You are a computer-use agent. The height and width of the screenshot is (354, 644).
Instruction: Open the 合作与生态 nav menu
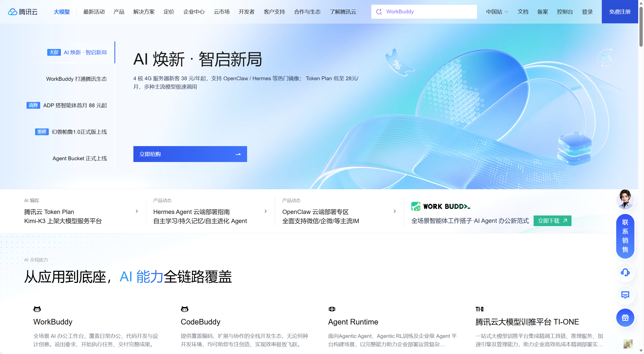pyautogui.click(x=307, y=12)
